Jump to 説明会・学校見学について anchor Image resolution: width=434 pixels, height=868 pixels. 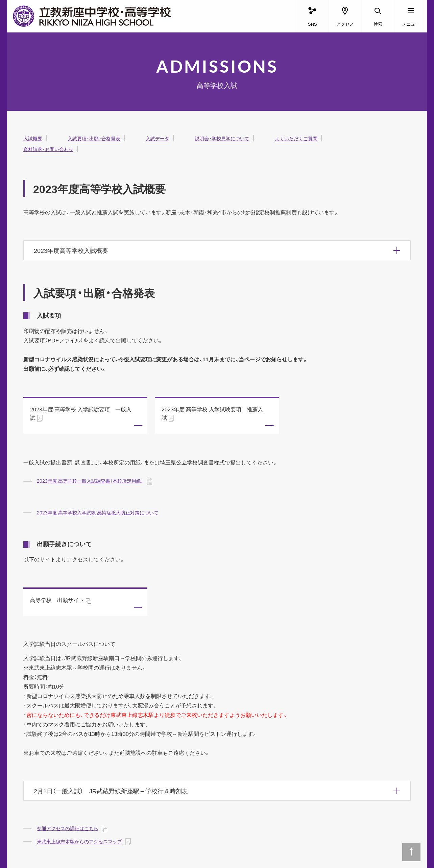(222, 139)
